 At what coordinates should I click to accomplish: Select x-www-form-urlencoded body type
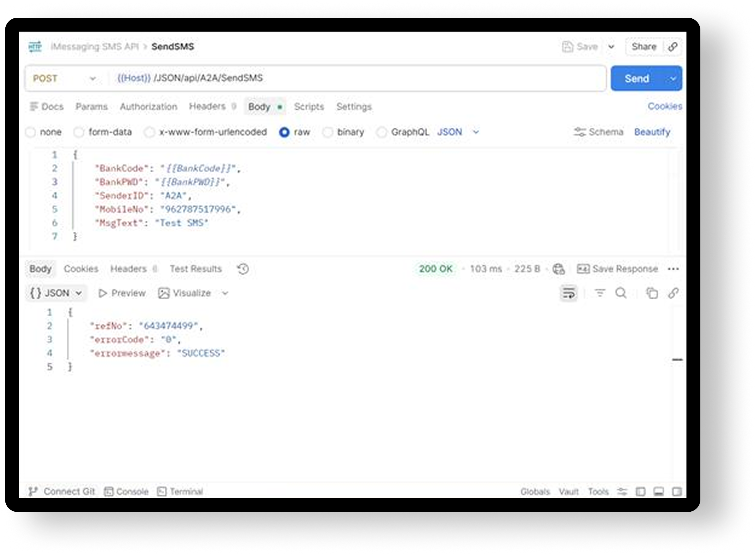149,132
